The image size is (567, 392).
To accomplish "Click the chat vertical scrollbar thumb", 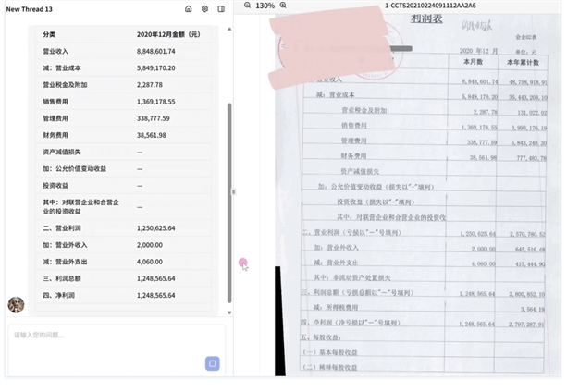I will [229, 203].
